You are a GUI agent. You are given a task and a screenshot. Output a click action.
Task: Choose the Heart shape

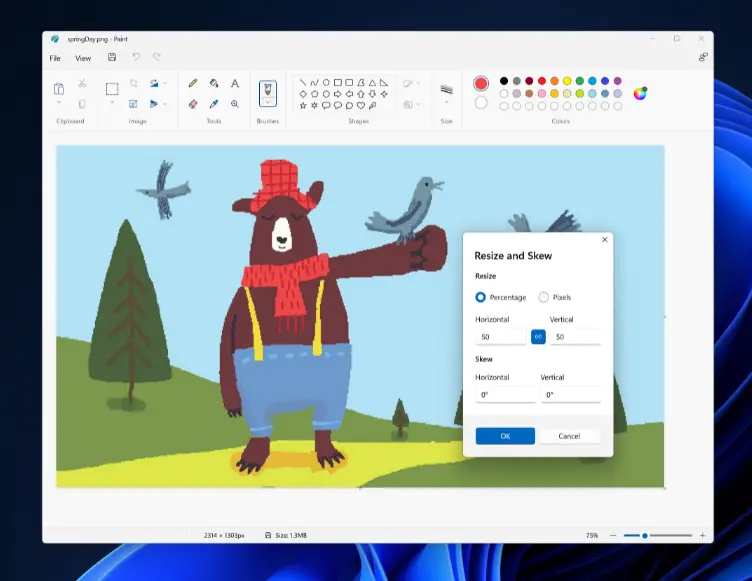point(361,106)
